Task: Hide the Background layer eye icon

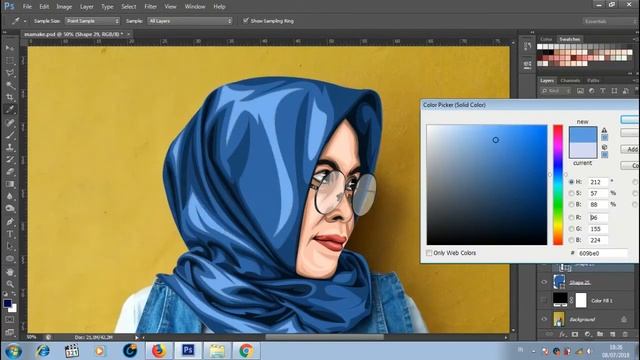Action: 544,319
